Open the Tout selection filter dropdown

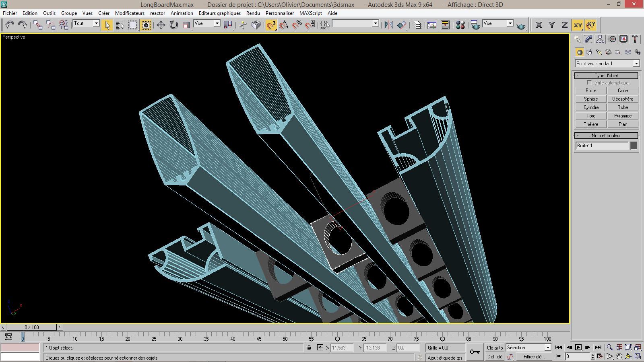click(97, 23)
